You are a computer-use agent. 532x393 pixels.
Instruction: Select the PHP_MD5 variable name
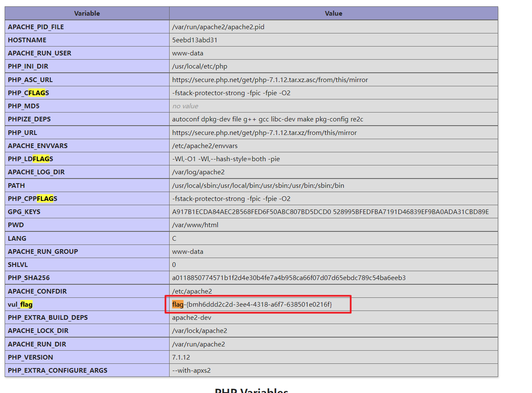click(23, 106)
